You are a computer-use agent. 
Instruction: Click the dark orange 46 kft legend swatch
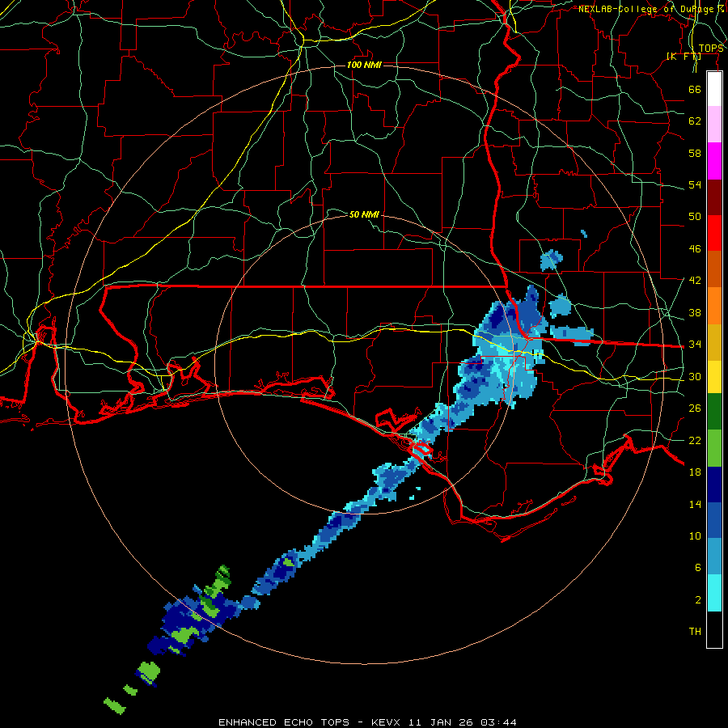point(714,269)
